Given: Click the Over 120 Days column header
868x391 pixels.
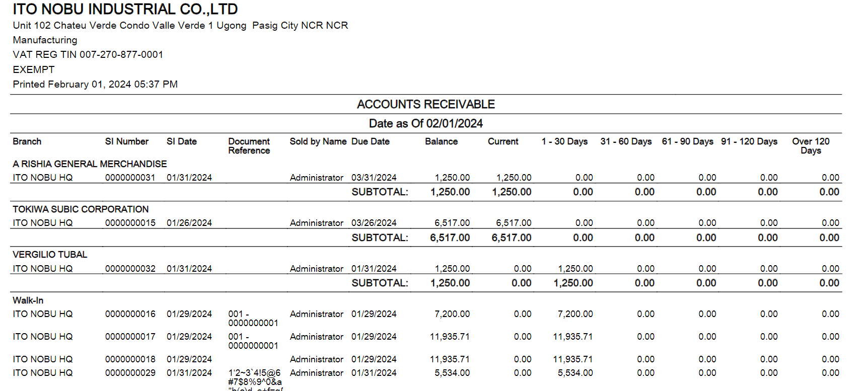Looking at the screenshot, I should tap(811, 146).
